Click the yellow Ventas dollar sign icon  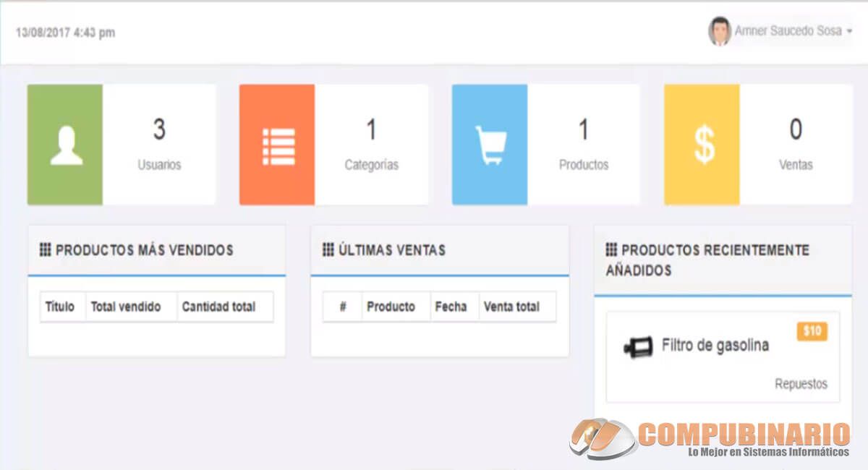point(703,145)
